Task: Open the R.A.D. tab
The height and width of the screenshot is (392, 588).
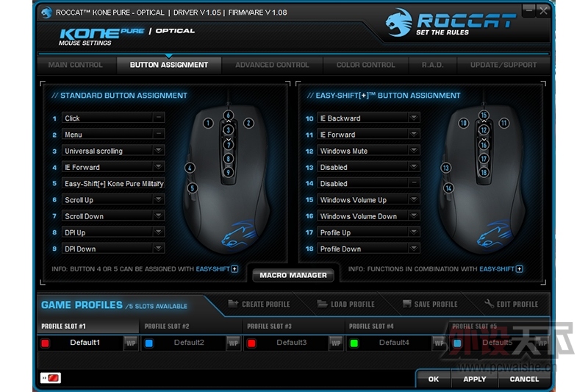Action: click(x=432, y=65)
